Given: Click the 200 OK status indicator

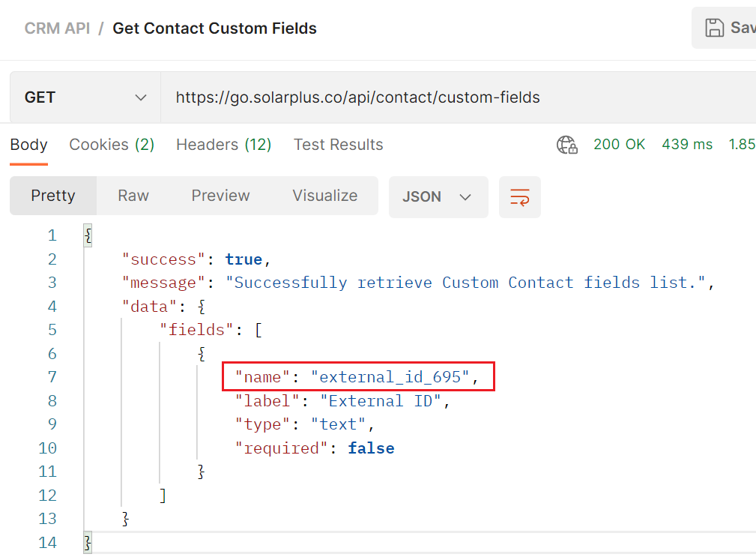Looking at the screenshot, I should point(619,145).
